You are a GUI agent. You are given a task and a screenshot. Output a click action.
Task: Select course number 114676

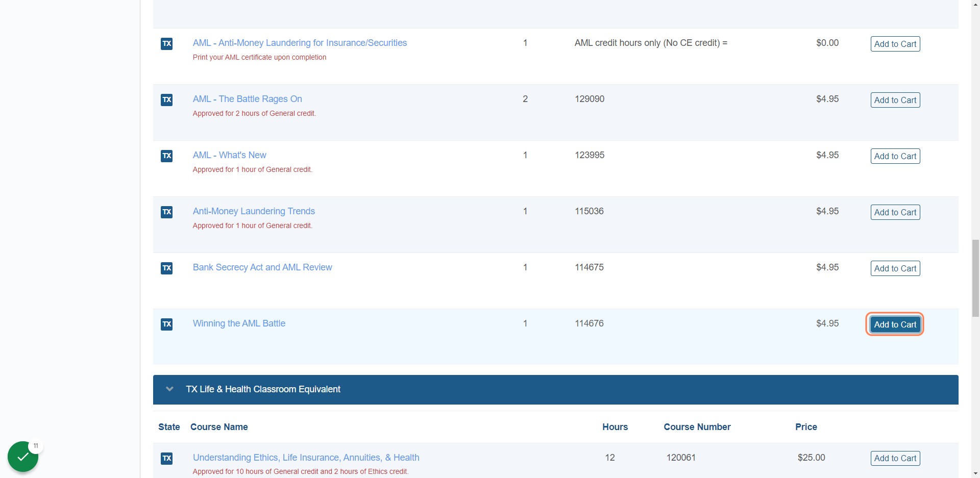[x=589, y=323]
